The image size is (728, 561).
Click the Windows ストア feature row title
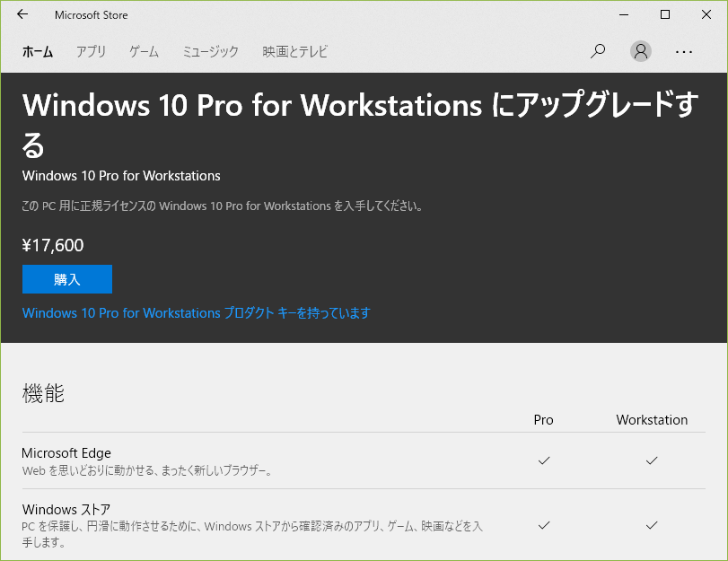coord(66,510)
